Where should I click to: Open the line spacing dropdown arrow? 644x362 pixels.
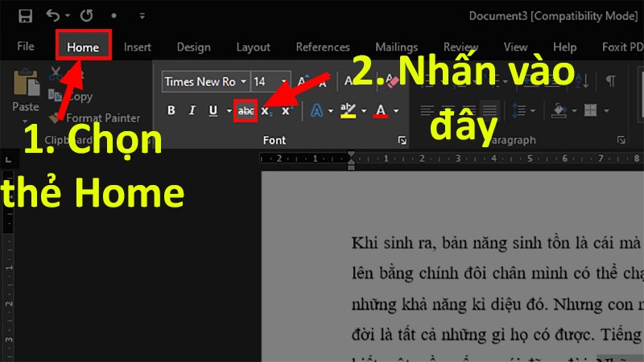pos(533,110)
